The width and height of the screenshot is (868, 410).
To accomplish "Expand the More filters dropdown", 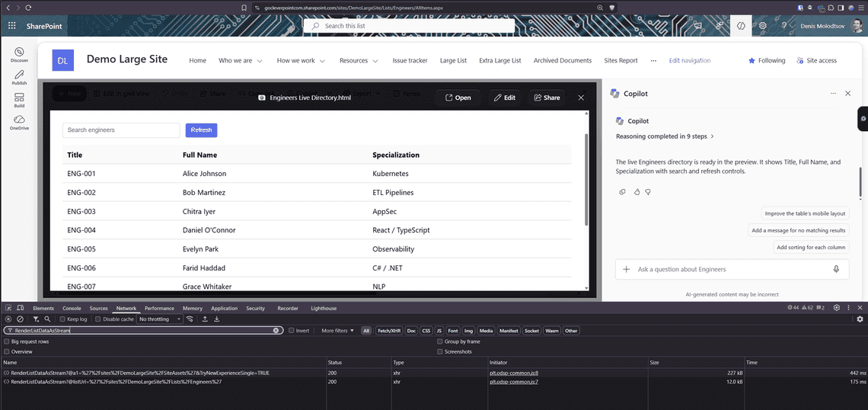I will pyautogui.click(x=337, y=331).
